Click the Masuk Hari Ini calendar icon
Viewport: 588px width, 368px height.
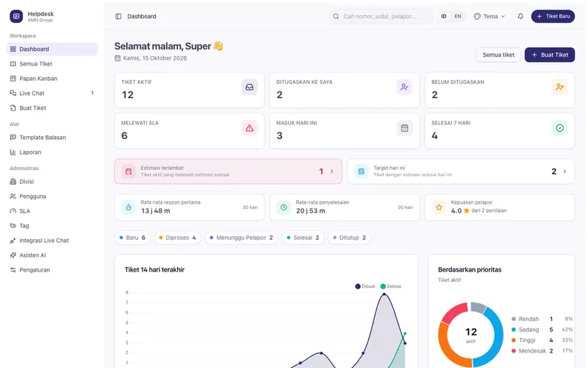point(405,128)
